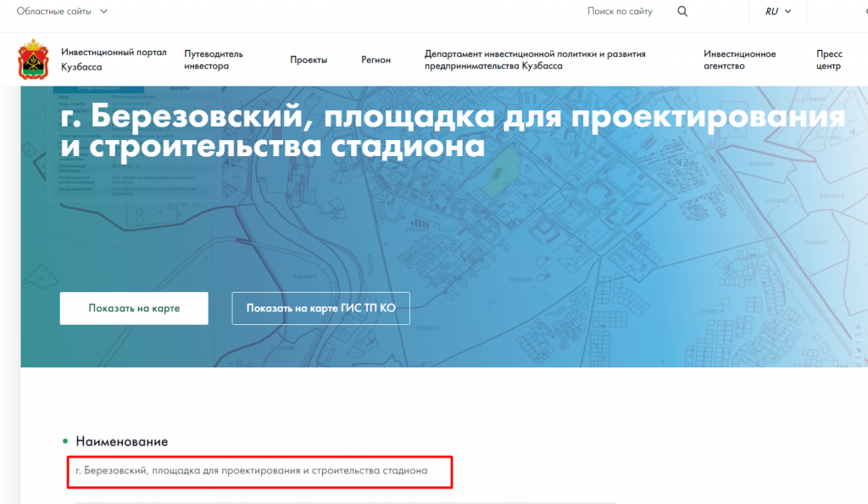
Task: Open the Путеводитель инвестора menu
Action: click(214, 59)
